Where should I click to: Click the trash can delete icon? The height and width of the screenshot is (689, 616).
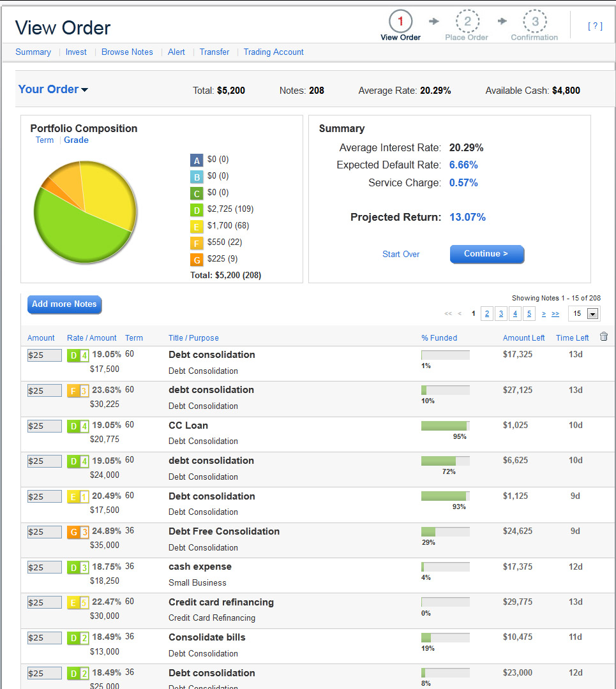(x=604, y=337)
